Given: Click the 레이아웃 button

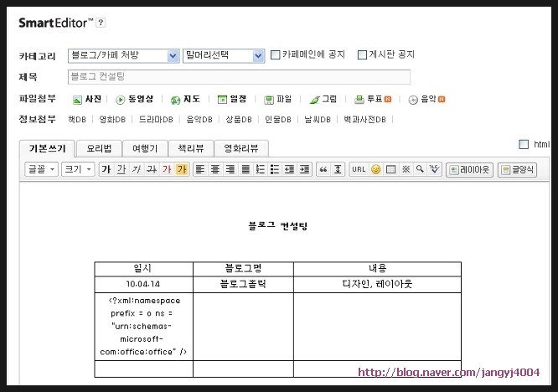Looking at the screenshot, I should click(x=469, y=169).
